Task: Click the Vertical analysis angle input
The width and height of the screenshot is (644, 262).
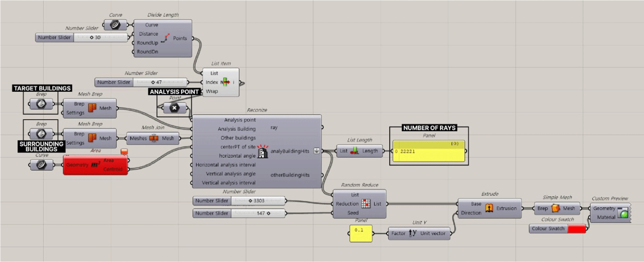Action: pyautogui.click(x=230, y=174)
